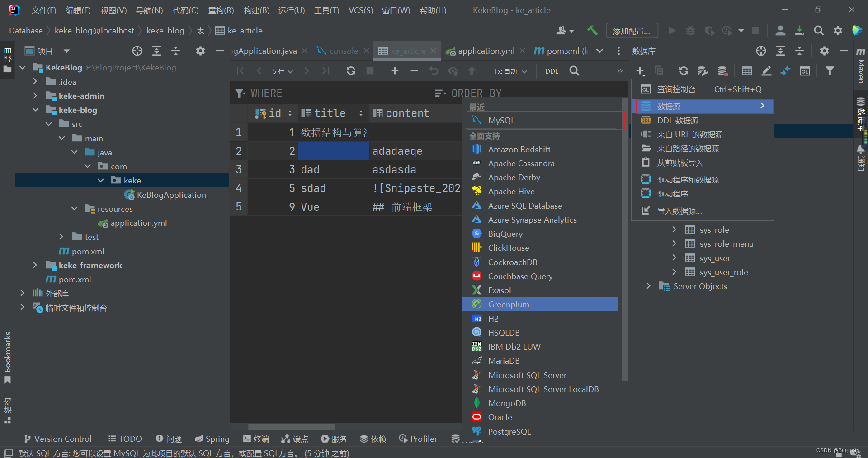
Task: Click the data source list vertical scrollbar
Action: pyautogui.click(x=625, y=239)
